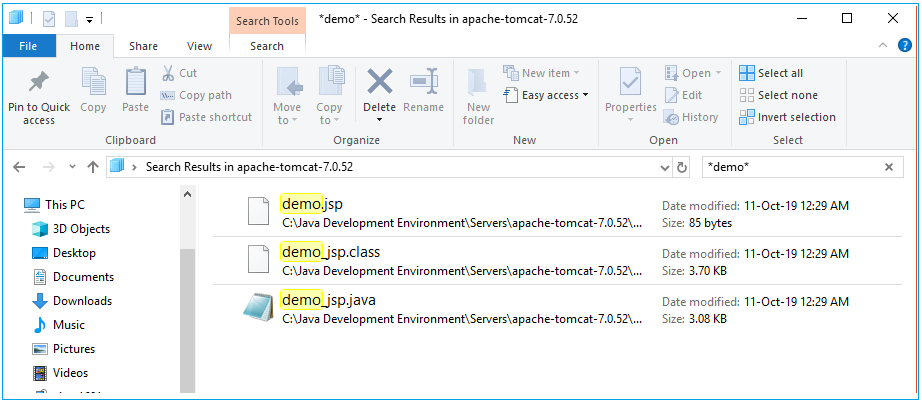Click the Paste clipboard icon
This screenshot has height=404, width=922.
pos(135,82)
